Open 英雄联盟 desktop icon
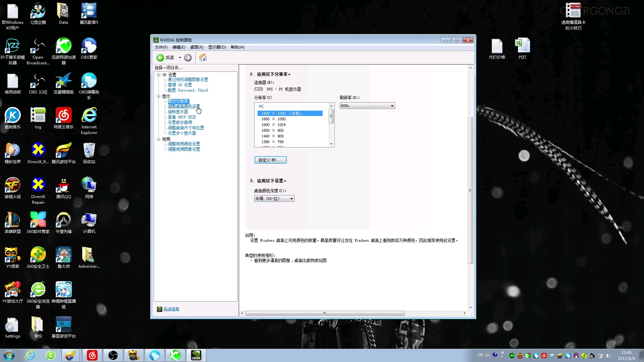This screenshot has height=362, width=644. pos(13,223)
